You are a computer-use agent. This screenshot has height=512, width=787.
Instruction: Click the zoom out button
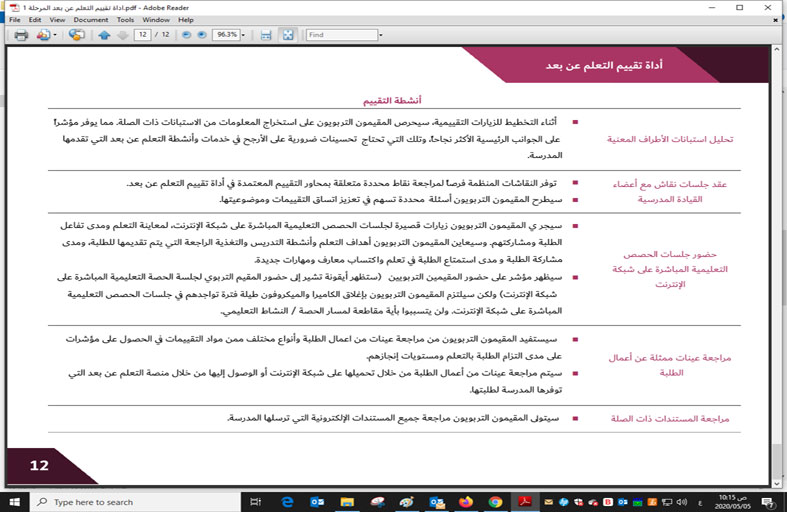pyautogui.click(x=186, y=35)
